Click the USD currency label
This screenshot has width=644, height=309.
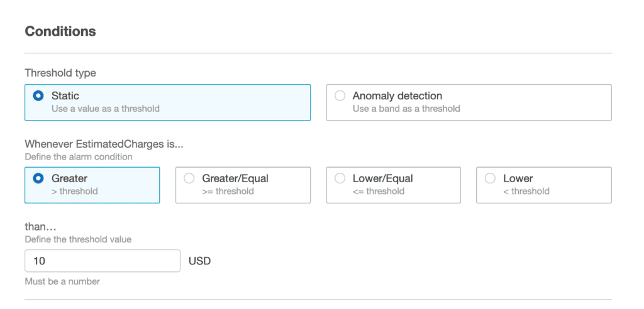[200, 261]
